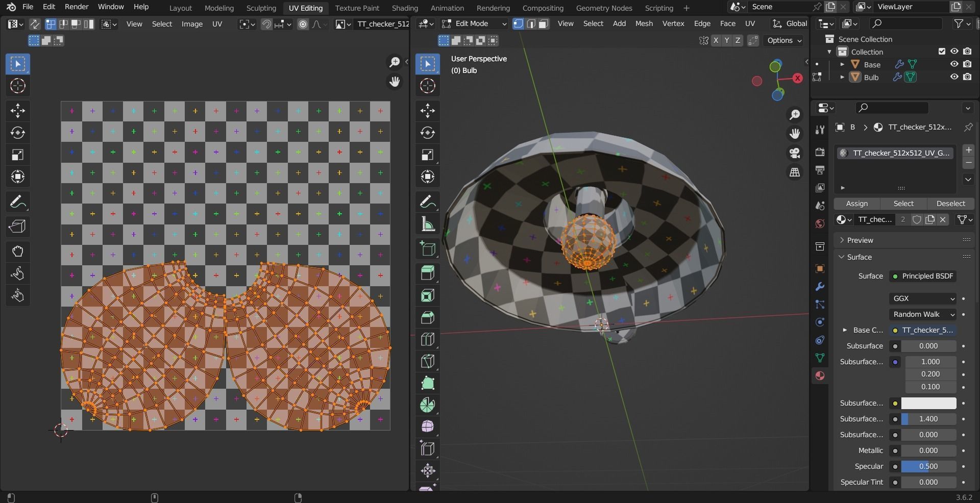Select the Spin tool

tap(428, 405)
